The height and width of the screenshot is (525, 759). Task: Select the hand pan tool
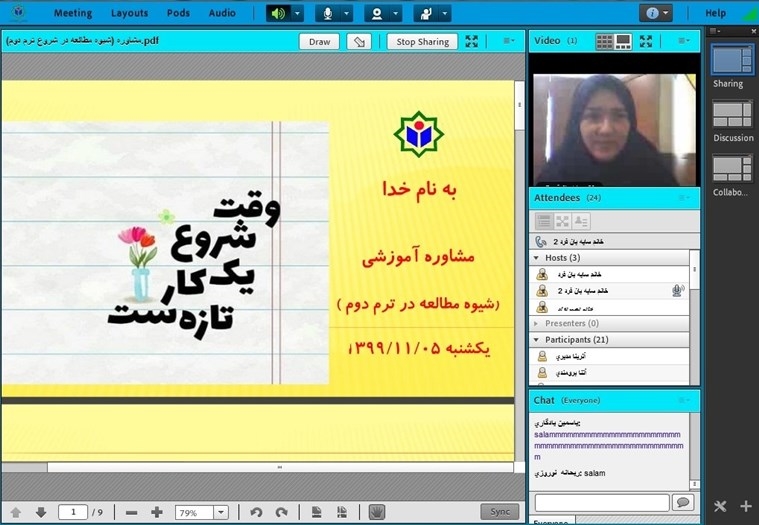[377, 512]
